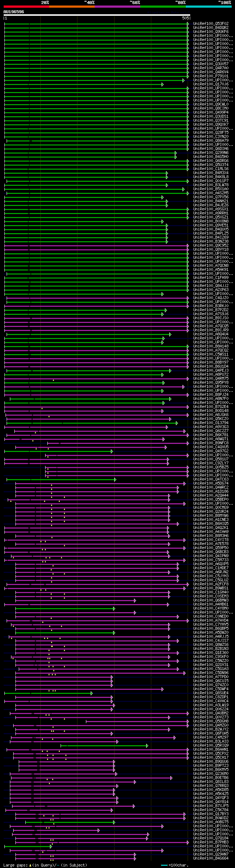Select label UniRef100_B9IJS0
This screenshot has width=235, height=868.
pos(211,318)
